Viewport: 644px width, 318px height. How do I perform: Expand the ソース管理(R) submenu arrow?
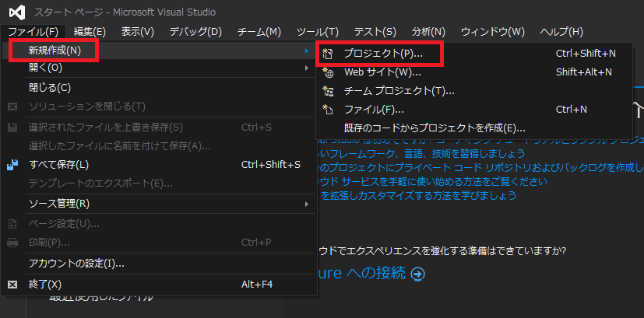(x=306, y=204)
